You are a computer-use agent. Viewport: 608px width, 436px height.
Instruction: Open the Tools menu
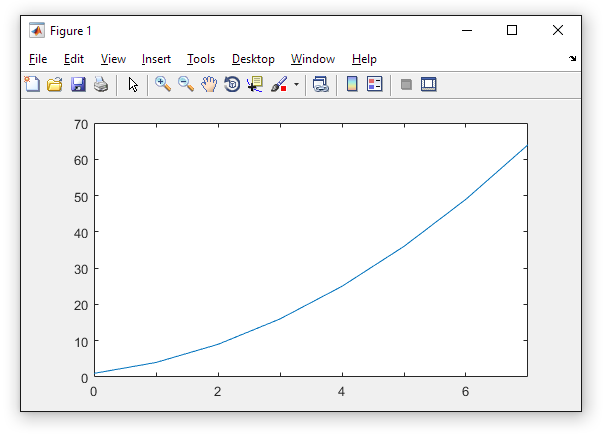tap(201, 59)
